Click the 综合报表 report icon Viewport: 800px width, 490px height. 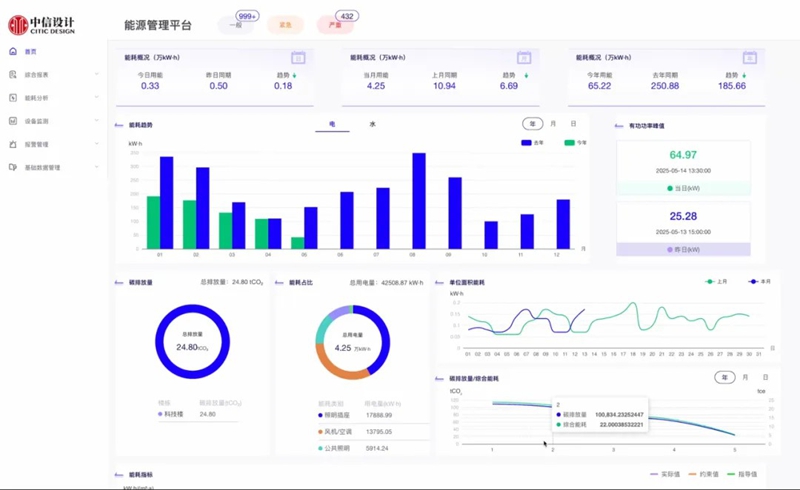13,75
